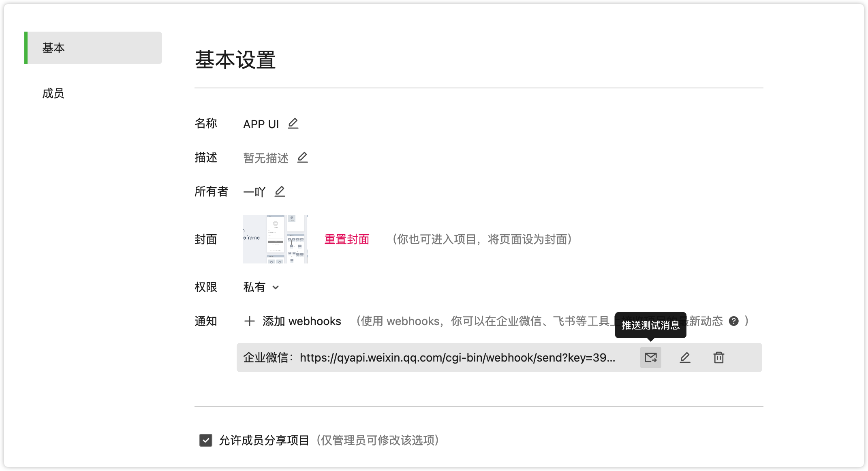Click the plus icon for adding webhooks
This screenshot has width=868, height=471.
(x=250, y=321)
